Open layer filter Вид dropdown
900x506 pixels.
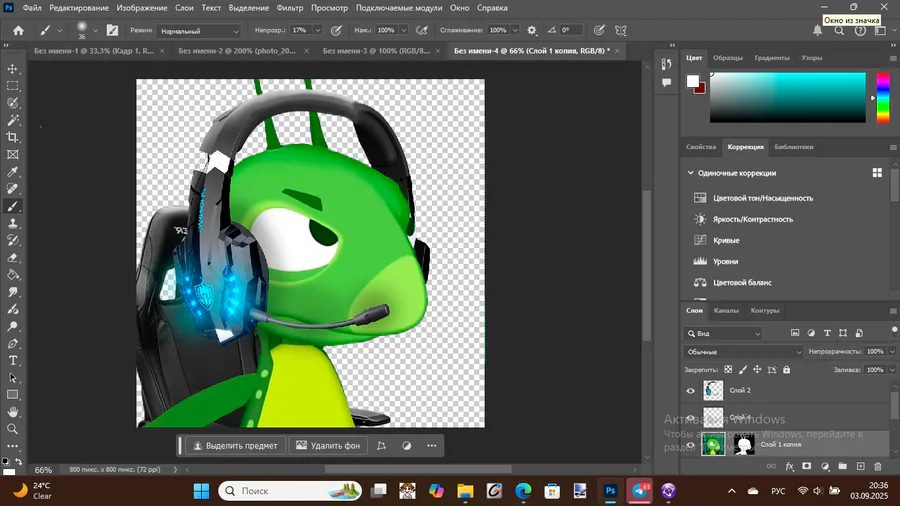point(723,333)
